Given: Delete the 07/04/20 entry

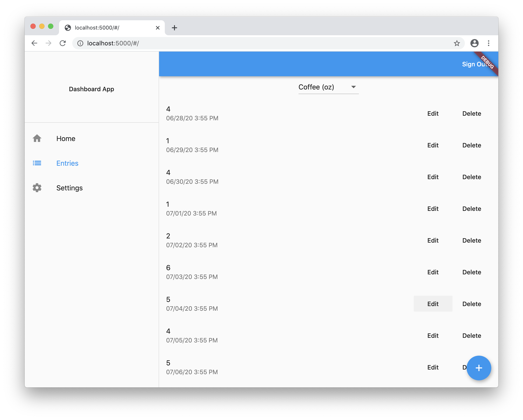Looking at the screenshot, I should pyautogui.click(x=472, y=304).
